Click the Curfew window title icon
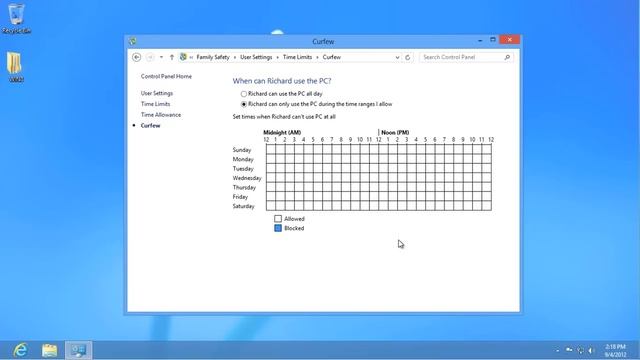The height and width of the screenshot is (360, 640). (133, 41)
